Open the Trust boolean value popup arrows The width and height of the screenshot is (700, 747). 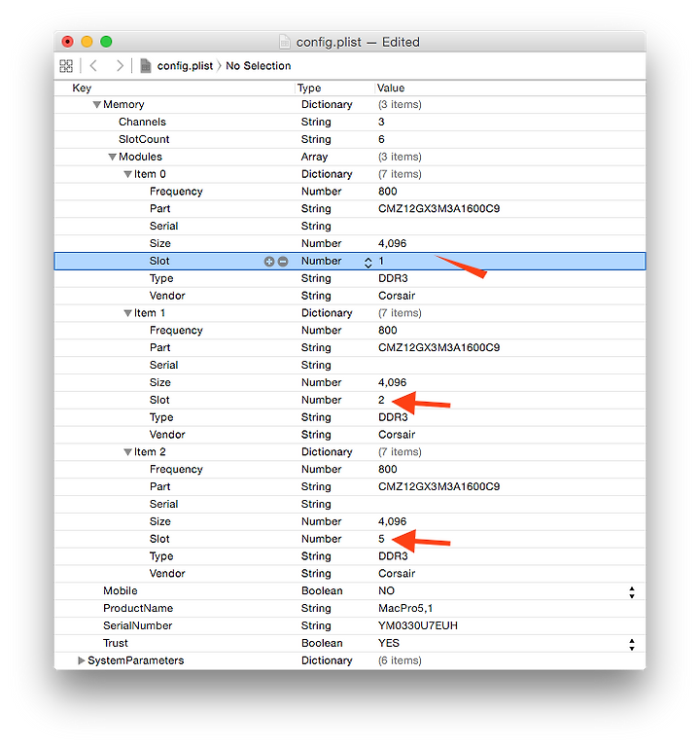click(632, 645)
